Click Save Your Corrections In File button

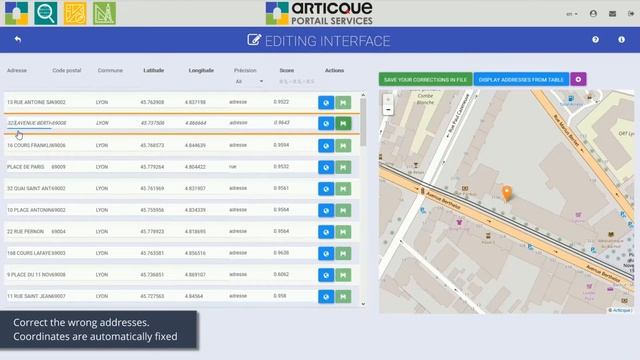[x=425, y=80]
